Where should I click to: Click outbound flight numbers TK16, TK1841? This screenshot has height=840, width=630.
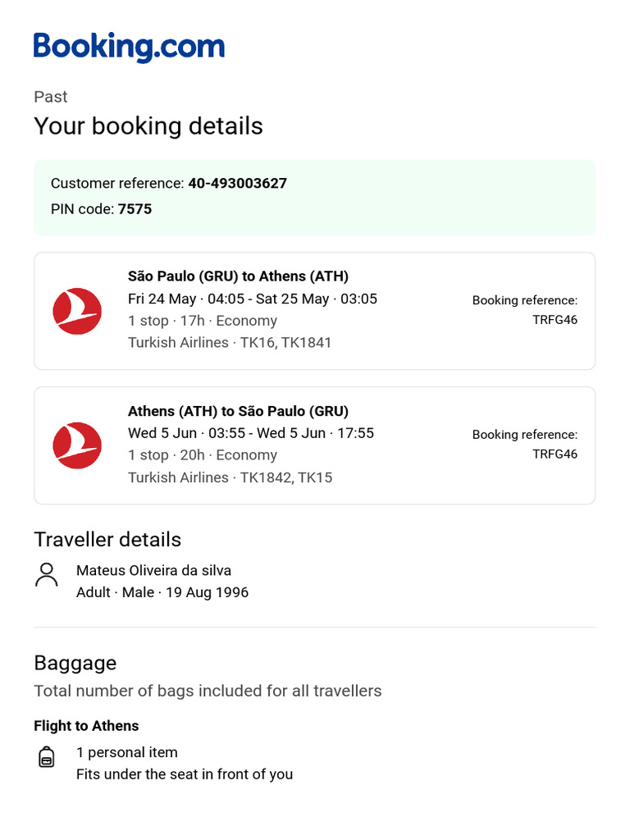(285, 342)
